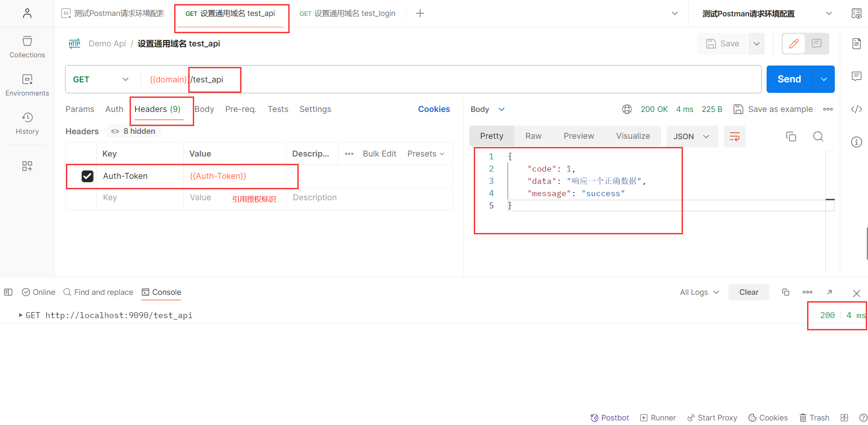Open the GET method dropdown

[101, 79]
